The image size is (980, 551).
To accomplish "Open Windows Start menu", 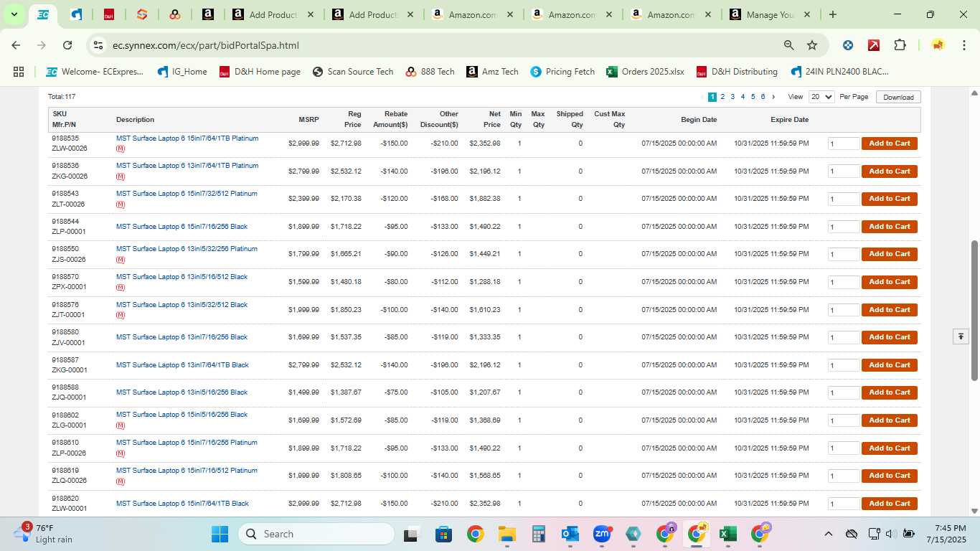I will tap(220, 534).
